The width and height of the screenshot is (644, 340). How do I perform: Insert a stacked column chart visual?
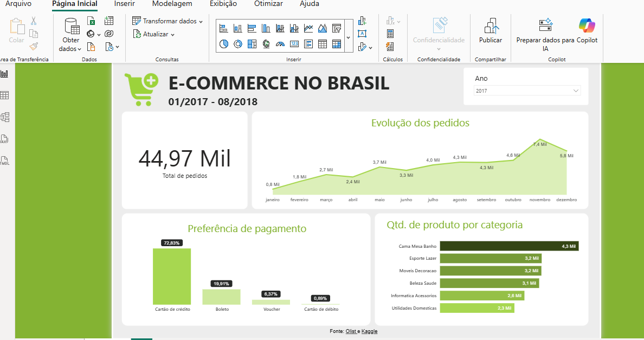(x=238, y=28)
